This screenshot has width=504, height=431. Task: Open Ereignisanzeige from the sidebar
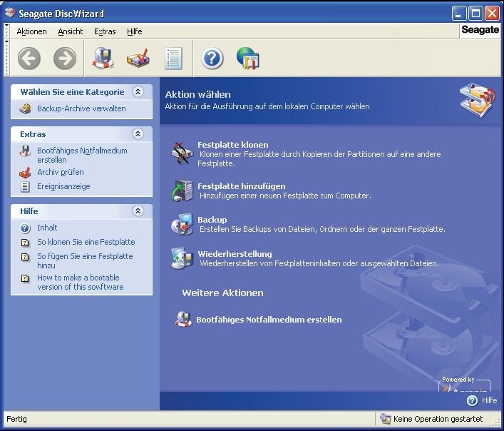coord(63,186)
